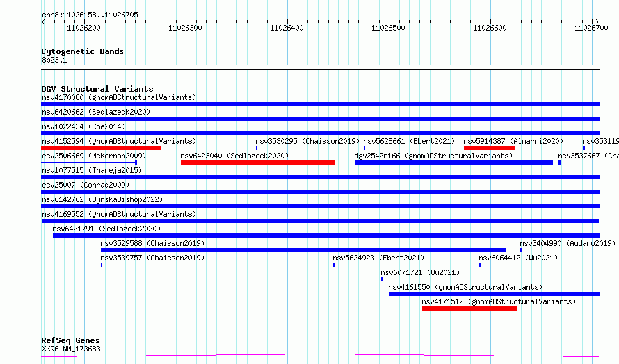Image resolution: width=619 pixels, height=364 pixels.
Task: Click the chr8:11026158..11026705 region label
Action: point(90,15)
